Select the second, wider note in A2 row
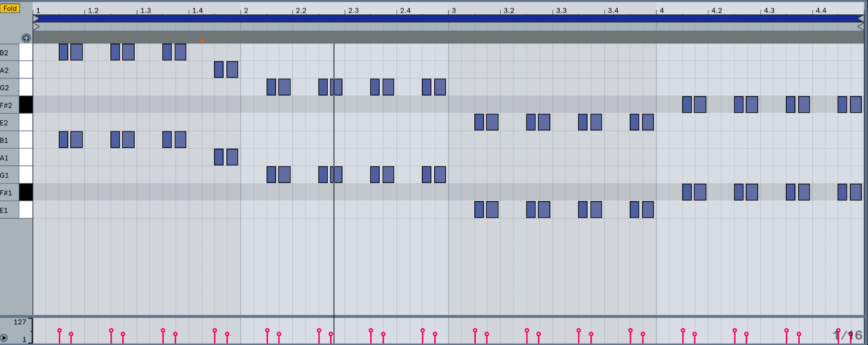Image resolution: width=868 pixels, height=345 pixels. click(232, 70)
